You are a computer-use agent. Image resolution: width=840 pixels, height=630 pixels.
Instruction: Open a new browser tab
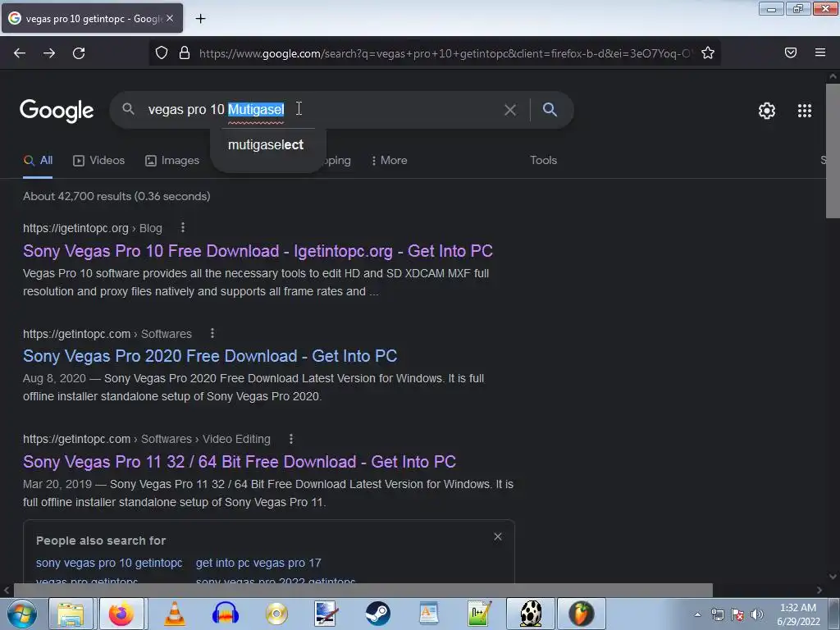(200, 19)
